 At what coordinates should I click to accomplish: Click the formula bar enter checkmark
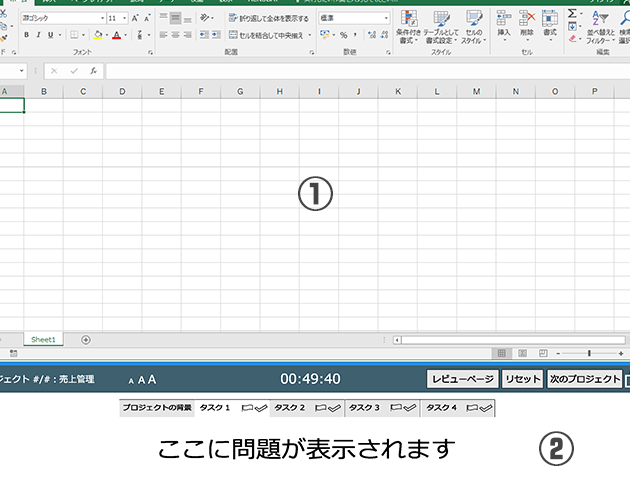74,71
